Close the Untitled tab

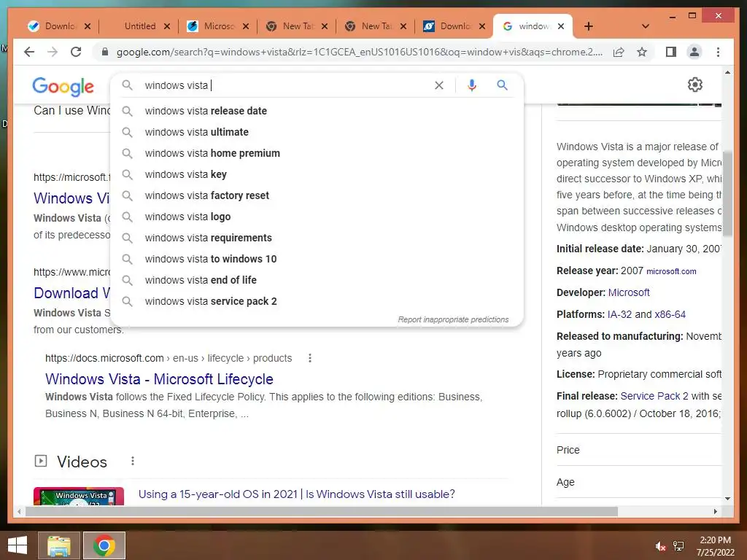(167, 26)
